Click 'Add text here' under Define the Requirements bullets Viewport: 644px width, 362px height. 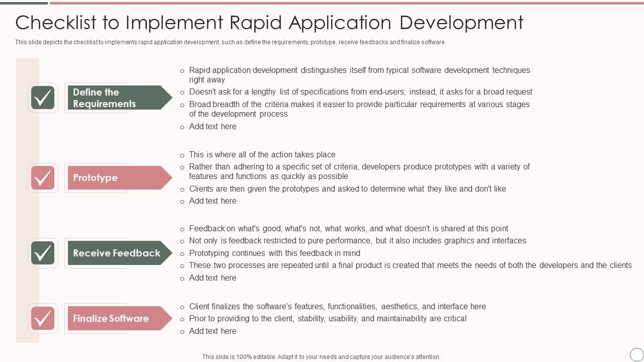click(x=213, y=127)
